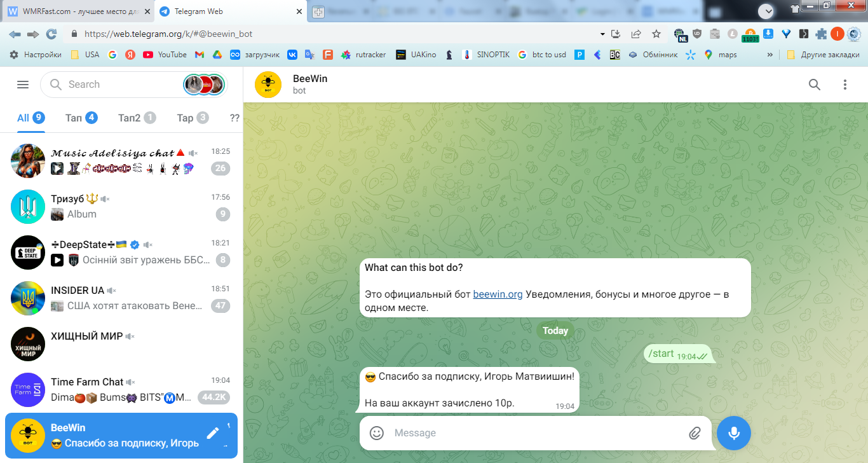Image resolution: width=868 pixels, height=463 pixels.
Task: Open the Настройки bookmark
Action: (36, 55)
